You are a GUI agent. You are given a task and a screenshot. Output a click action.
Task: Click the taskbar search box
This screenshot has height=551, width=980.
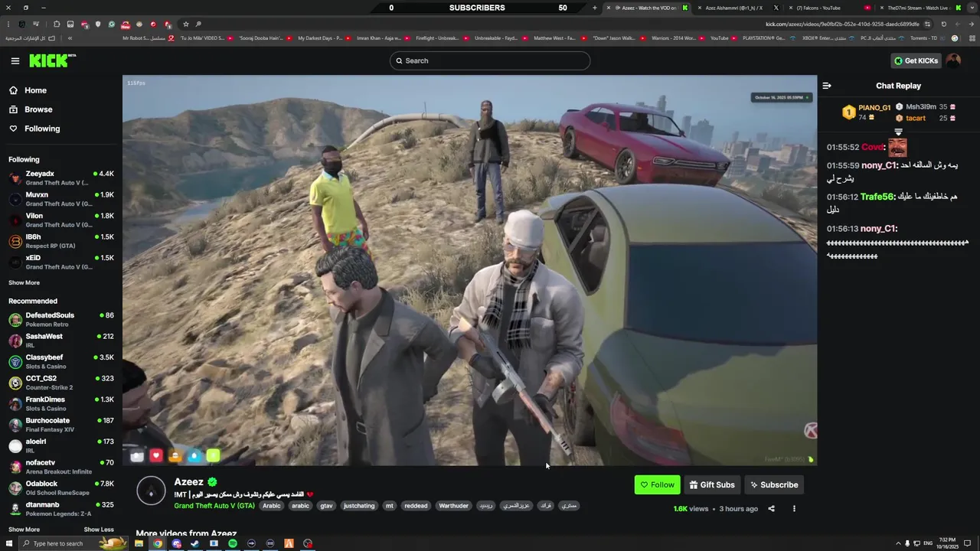coord(73,543)
